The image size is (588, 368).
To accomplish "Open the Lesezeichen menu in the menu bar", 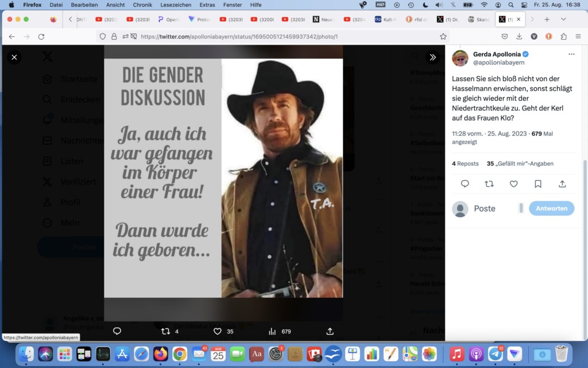I will 176,5.
